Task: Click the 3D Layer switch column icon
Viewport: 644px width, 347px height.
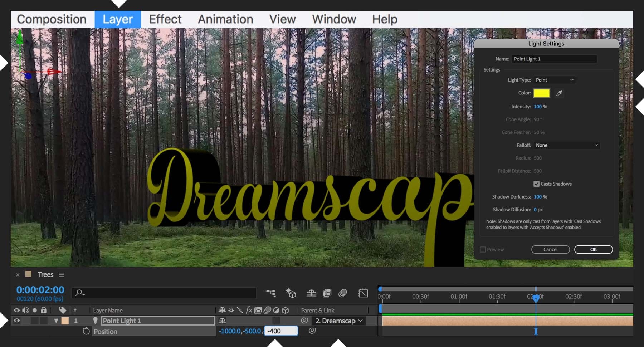Action: point(286,310)
